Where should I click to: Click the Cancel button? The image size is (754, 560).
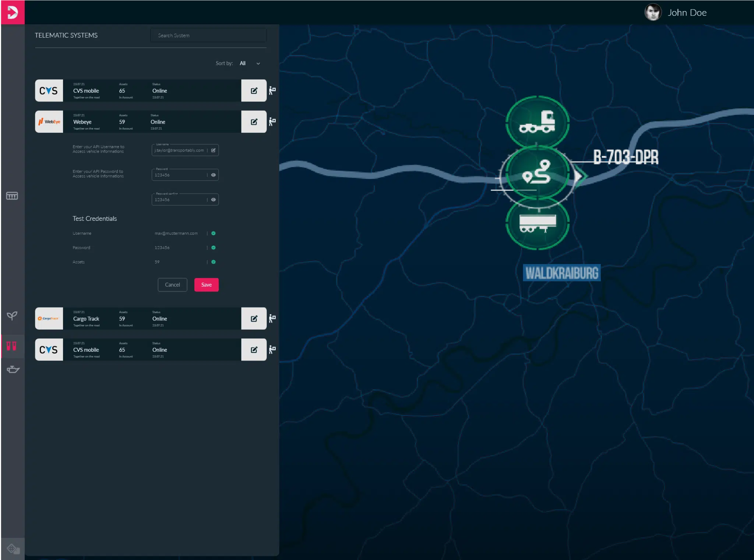pos(172,285)
